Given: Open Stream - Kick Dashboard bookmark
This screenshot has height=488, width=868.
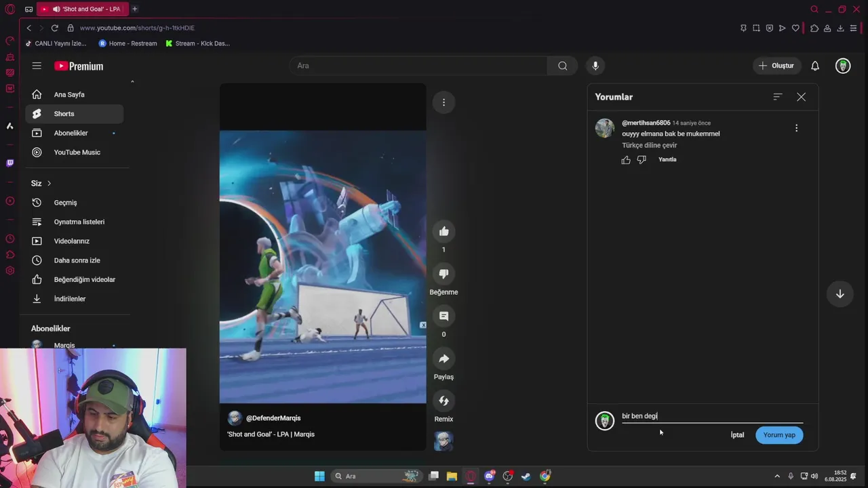Looking at the screenshot, I should click(197, 43).
